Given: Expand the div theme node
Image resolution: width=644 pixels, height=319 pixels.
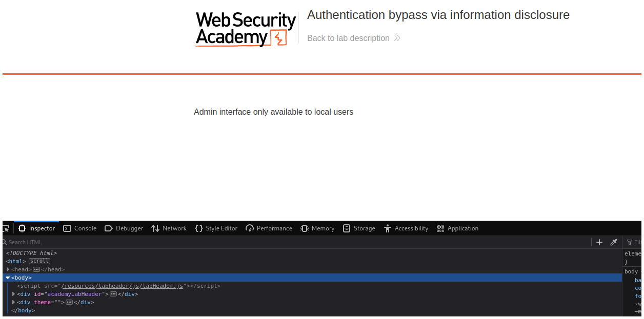Looking at the screenshot, I should (14, 302).
